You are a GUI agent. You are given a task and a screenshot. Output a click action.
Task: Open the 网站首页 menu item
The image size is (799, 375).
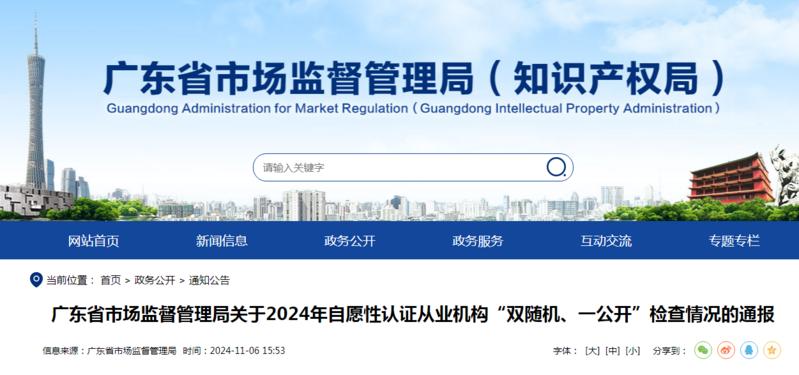(94, 241)
